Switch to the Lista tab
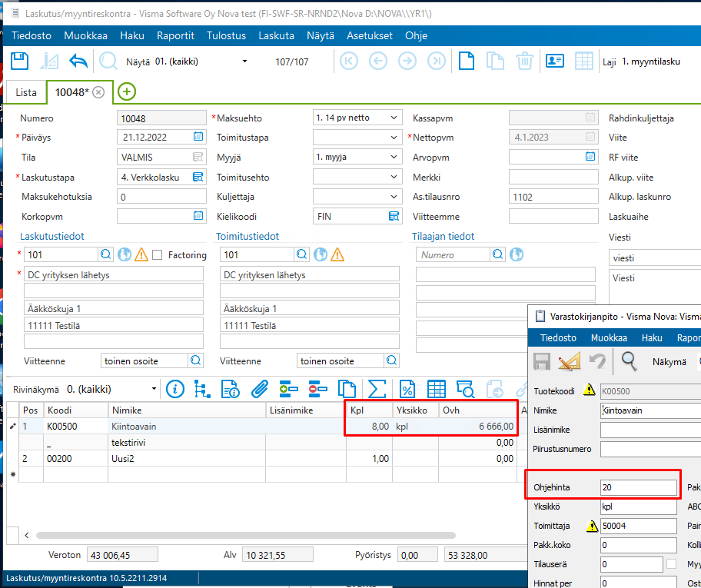Image resolution: width=701 pixels, height=588 pixels. pos(26,92)
